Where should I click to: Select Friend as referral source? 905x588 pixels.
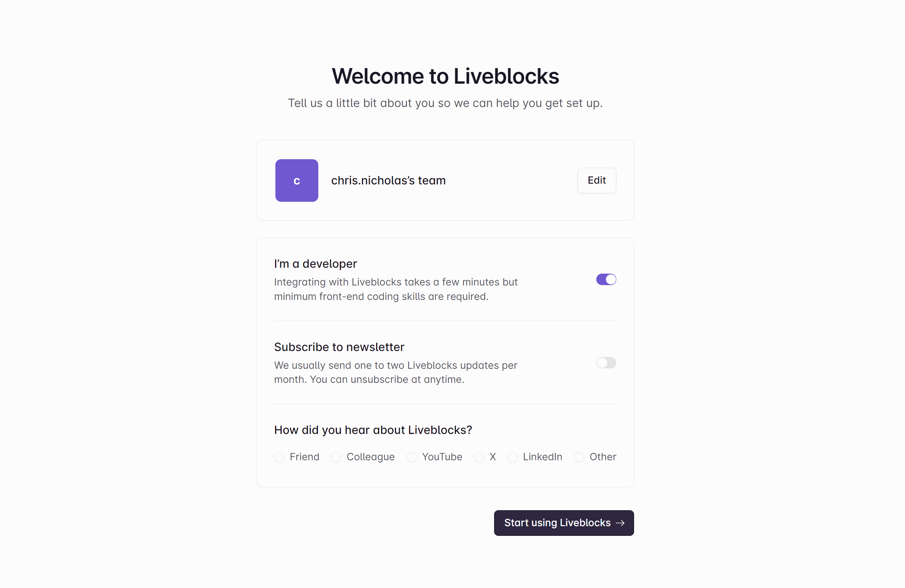pos(304,457)
